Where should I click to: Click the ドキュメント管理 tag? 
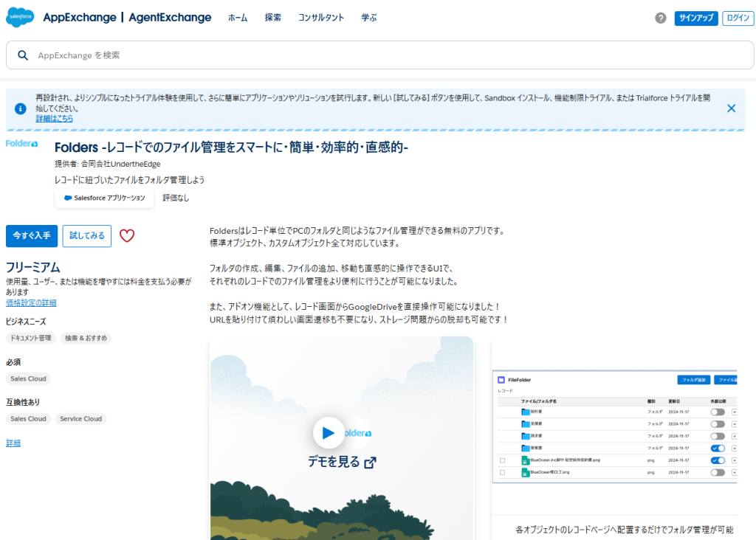click(x=31, y=338)
